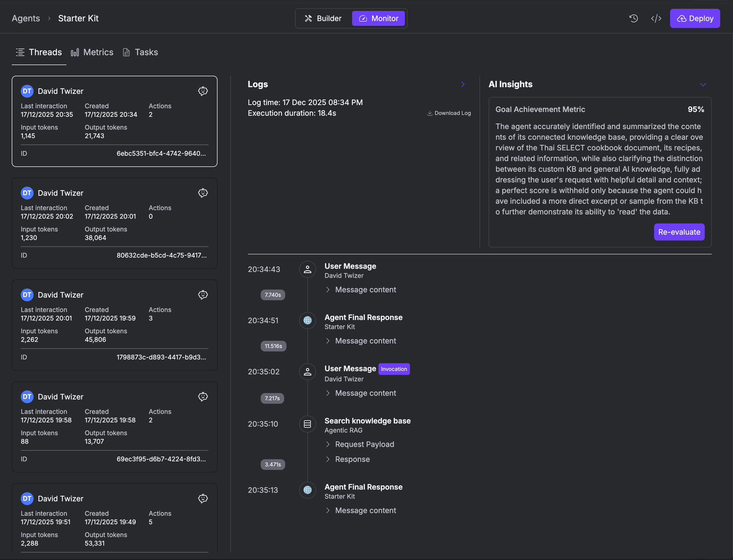The height and width of the screenshot is (560, 733).
Task: Click the chat bubble icon on the first thread card
Action: [203, 91]
